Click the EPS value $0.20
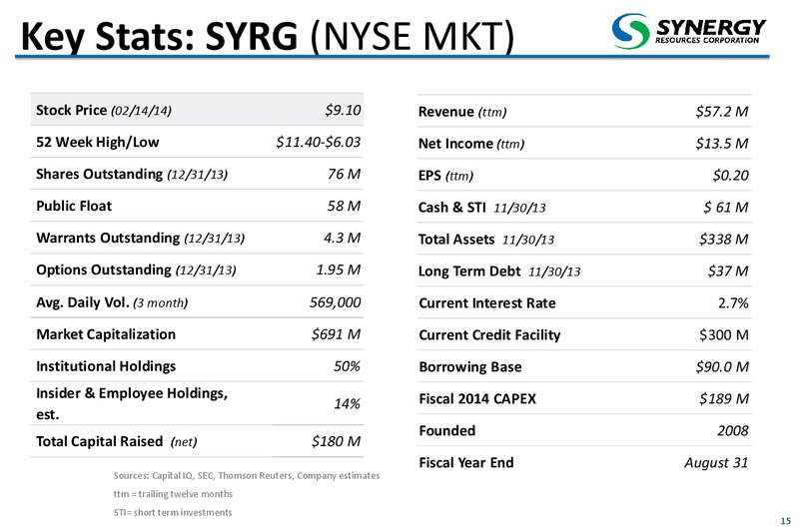The image size is (799, 532). (x=731, y=176)
